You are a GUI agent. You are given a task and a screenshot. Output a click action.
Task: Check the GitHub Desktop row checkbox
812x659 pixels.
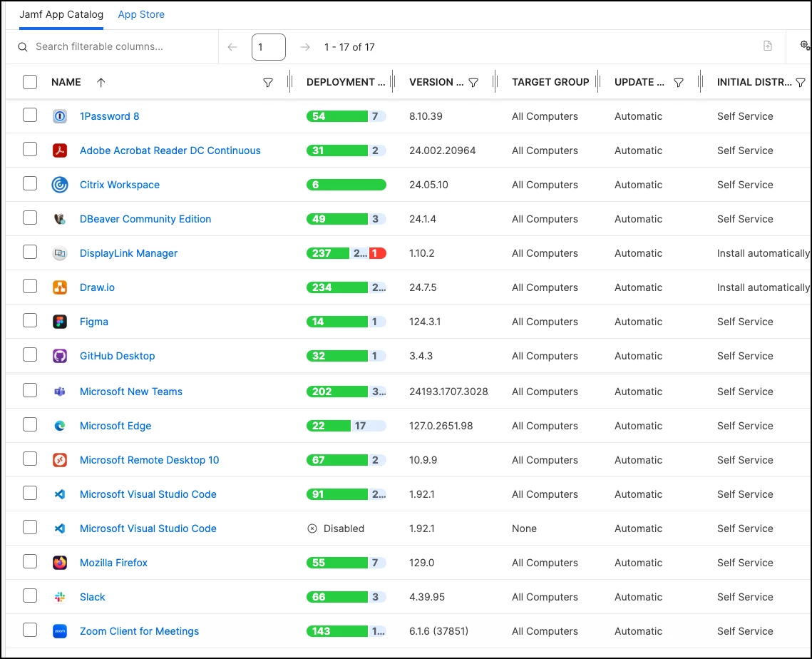tap(30, 354)
